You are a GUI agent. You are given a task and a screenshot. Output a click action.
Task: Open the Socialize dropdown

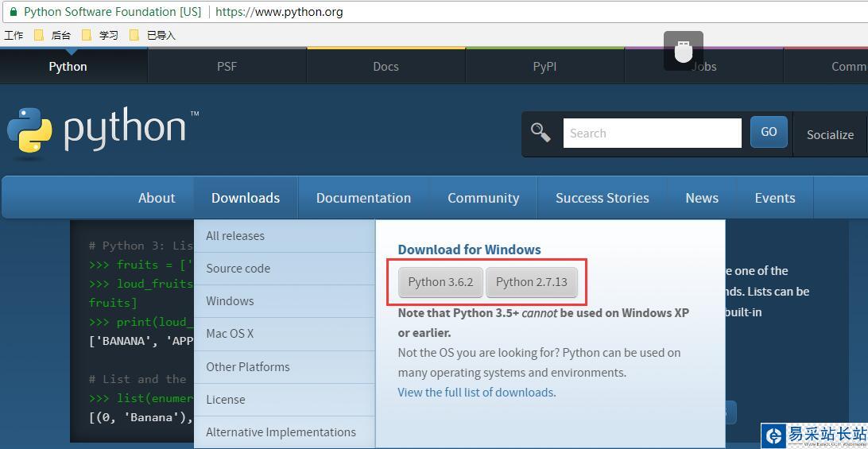[x=830, y=134]
